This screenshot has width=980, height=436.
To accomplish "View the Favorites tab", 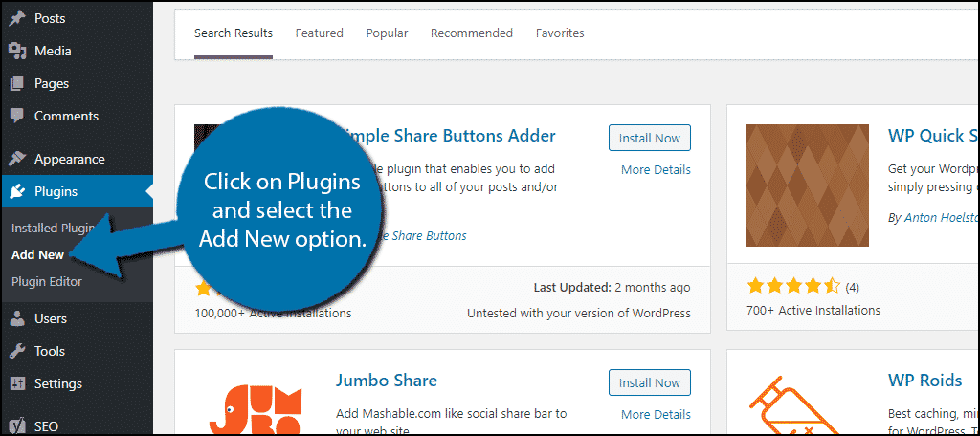I will (x=560, y=33).
